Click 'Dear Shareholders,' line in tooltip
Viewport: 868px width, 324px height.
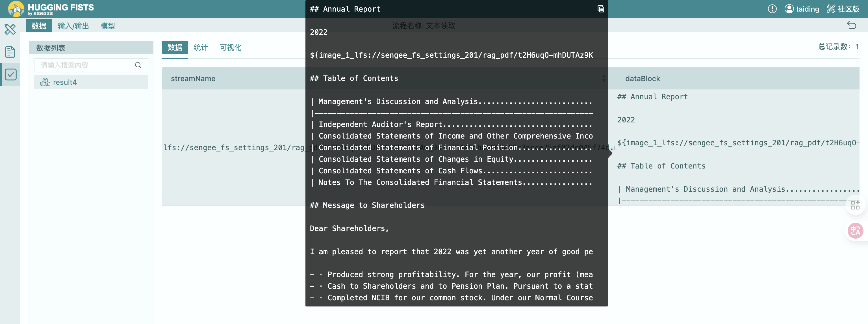point(349,229)
